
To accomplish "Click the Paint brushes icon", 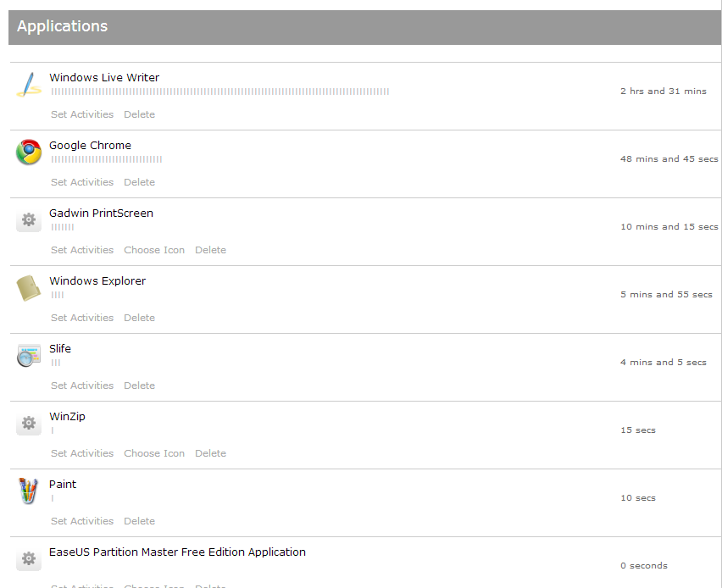I will [x=29, y=491].
